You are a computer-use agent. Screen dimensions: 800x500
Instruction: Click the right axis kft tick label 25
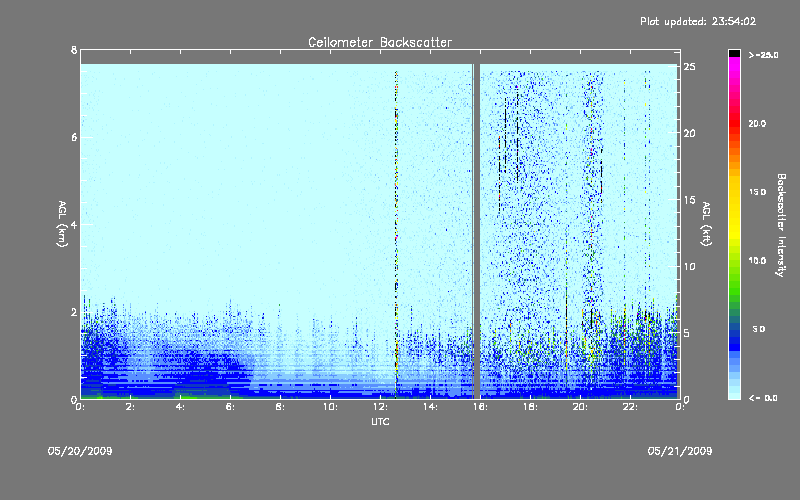coord(689,67)
